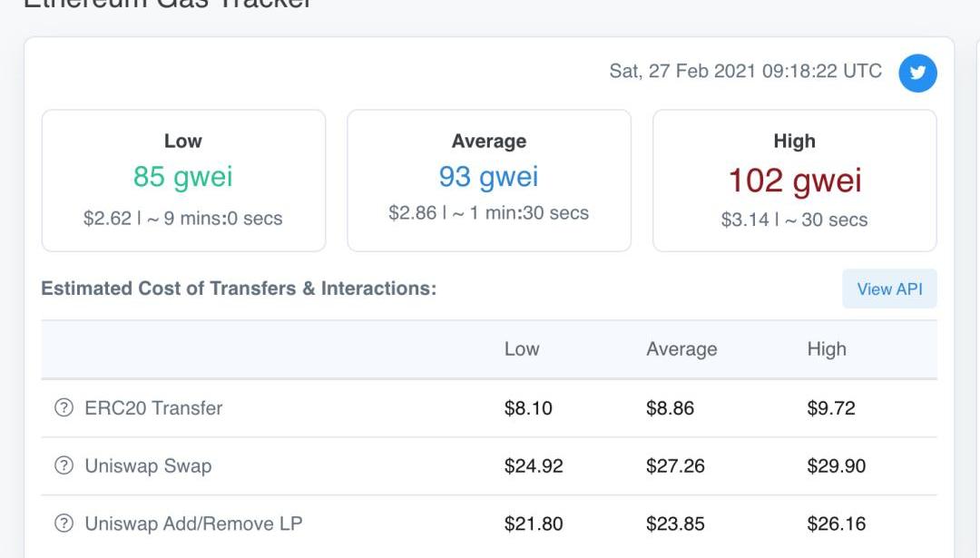Viewport: 980px width, 558px height.
Task: Click the Uniswap Add/Remove LP row label
Action: tap(193, 524)
